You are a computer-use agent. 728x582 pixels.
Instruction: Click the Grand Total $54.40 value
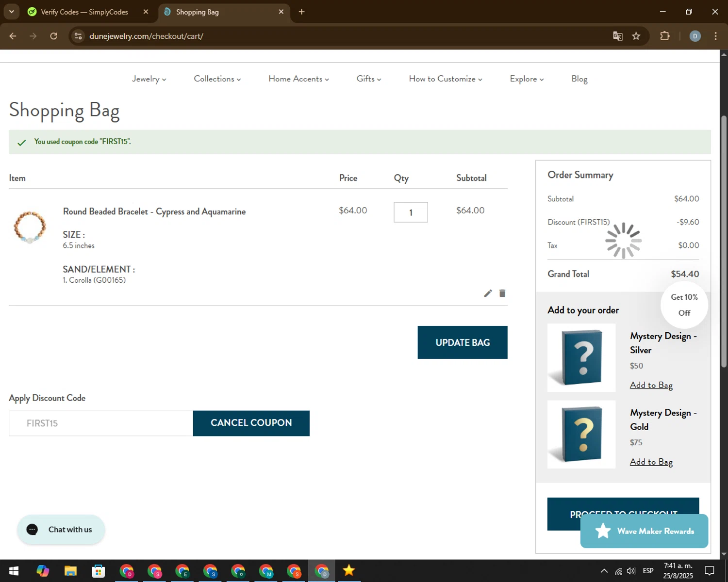tap(685, 274)
